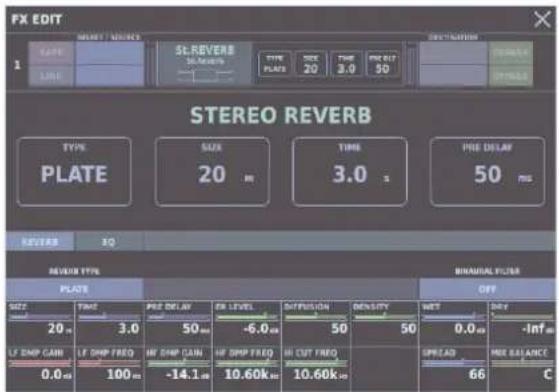Select the WET 0.0 dB parameter
Viewport: 559px width, 392px height.
pyautogui.click(x=453, y=323)
